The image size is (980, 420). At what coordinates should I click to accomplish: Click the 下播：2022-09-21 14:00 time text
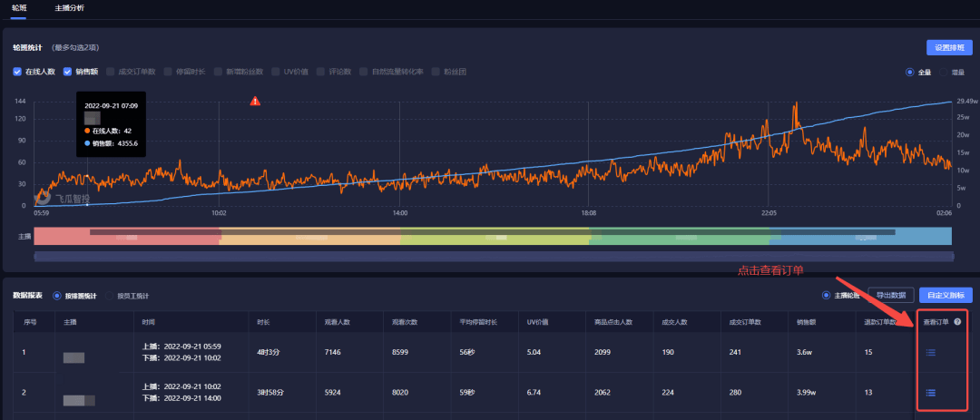tap(181, 398)
